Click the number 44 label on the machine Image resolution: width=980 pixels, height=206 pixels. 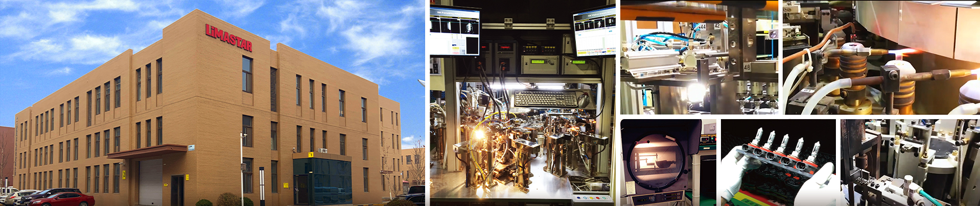point(702,26)
